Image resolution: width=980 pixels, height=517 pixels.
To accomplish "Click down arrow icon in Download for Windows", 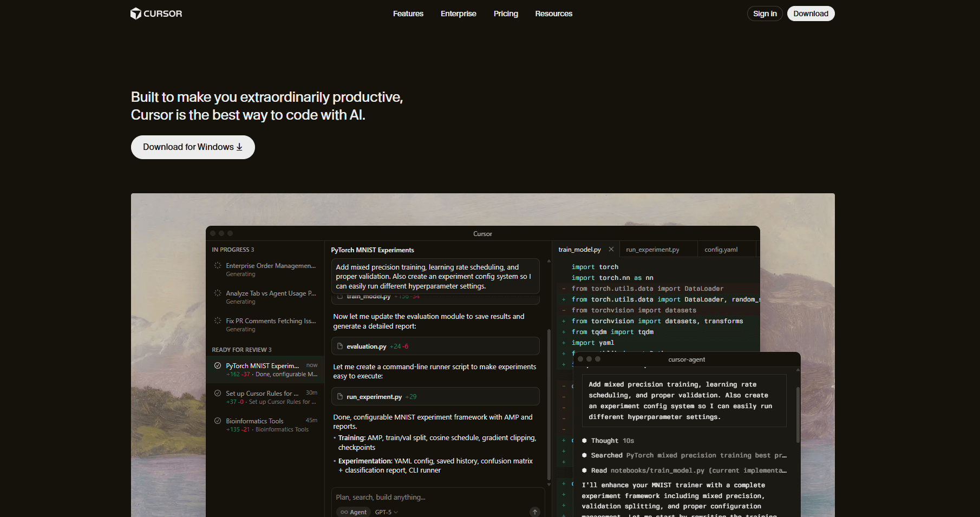I will tap(239, 147).
